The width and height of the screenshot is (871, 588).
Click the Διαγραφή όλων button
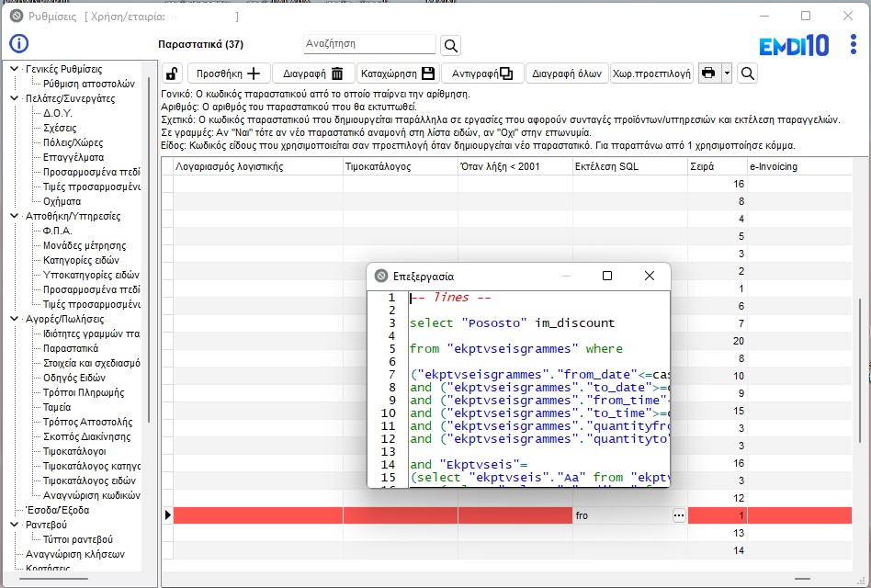(567, 73)
